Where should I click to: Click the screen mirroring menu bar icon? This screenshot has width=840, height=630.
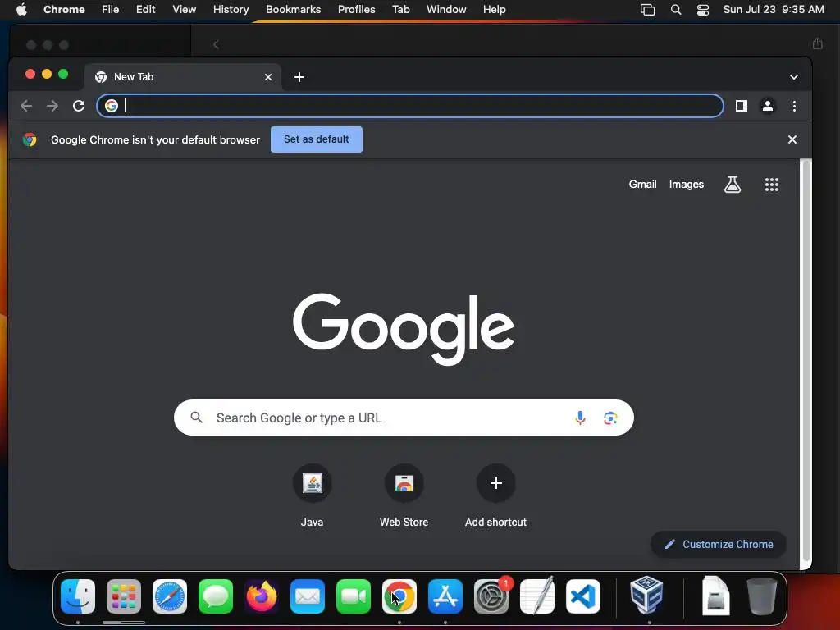pyautogui.click(x=648, y=9)
